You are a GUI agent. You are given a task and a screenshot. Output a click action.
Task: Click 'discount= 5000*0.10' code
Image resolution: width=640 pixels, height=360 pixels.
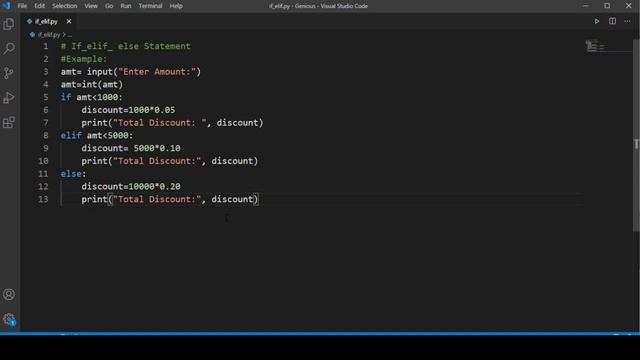tap(131, 148)
